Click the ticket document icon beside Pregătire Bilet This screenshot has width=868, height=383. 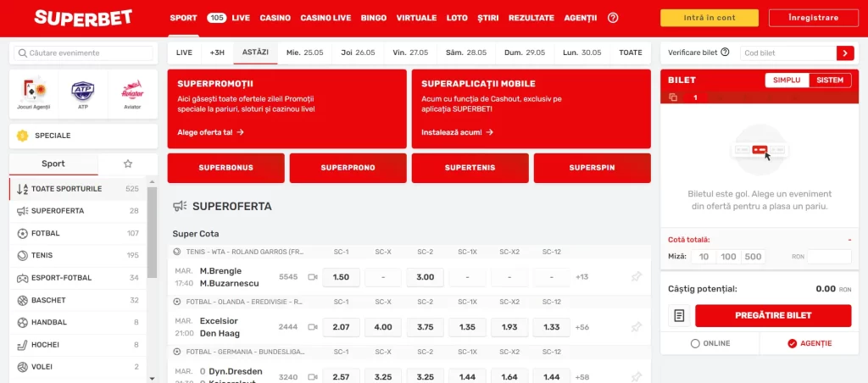(679, 315)
